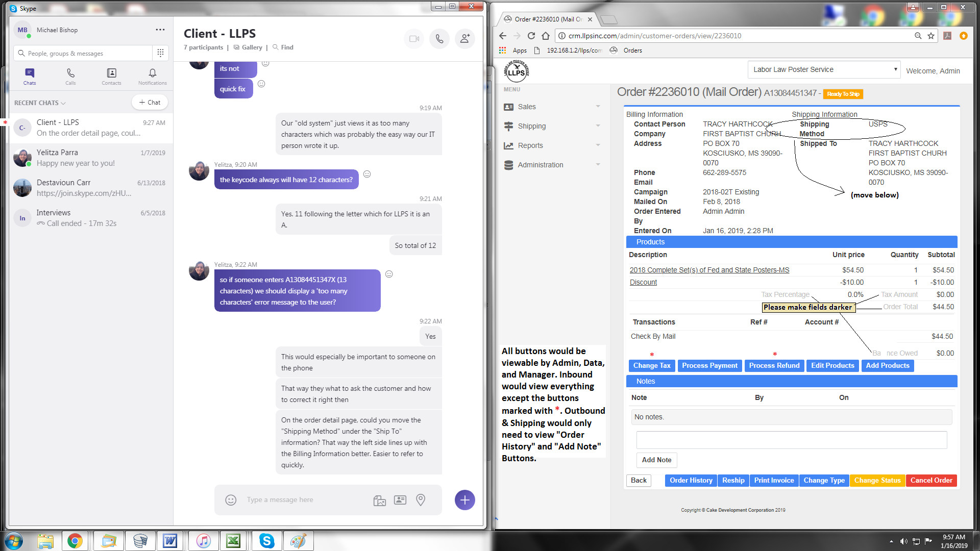Start an audio call with the group
The width and height of the screenshot is (980, 551).
pos(439,39)
